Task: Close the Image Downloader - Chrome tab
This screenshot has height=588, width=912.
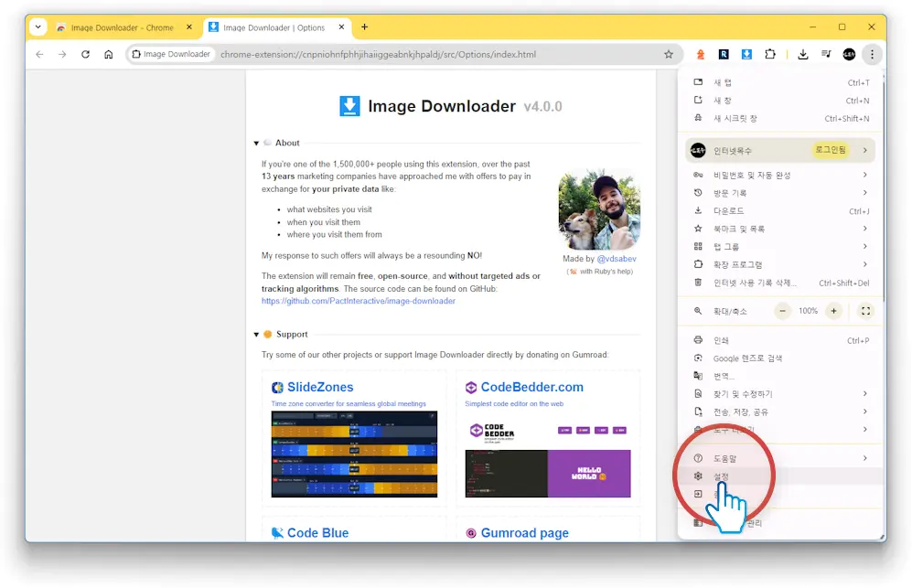Action: 189,27
